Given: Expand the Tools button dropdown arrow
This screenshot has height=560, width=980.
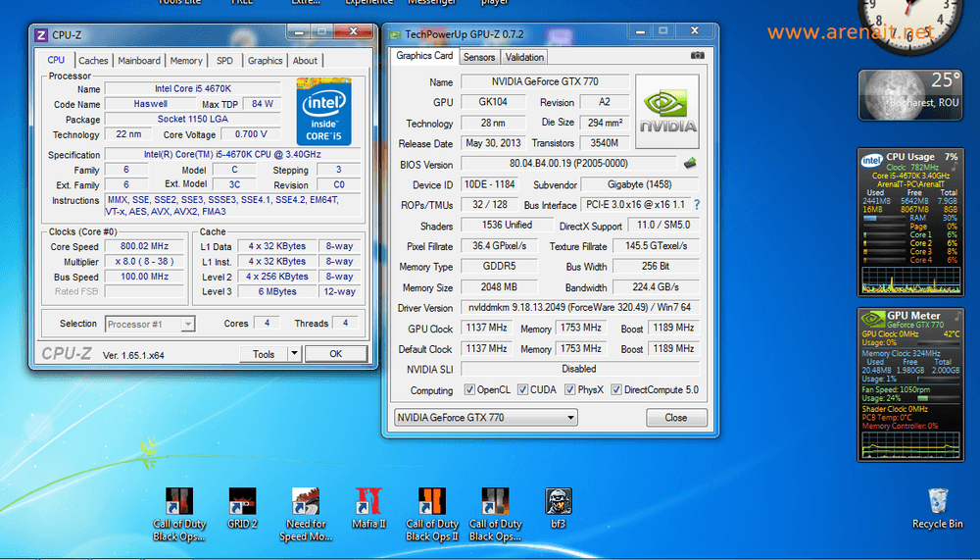Looking at the screenshot, I should click(x=294, y=354).
